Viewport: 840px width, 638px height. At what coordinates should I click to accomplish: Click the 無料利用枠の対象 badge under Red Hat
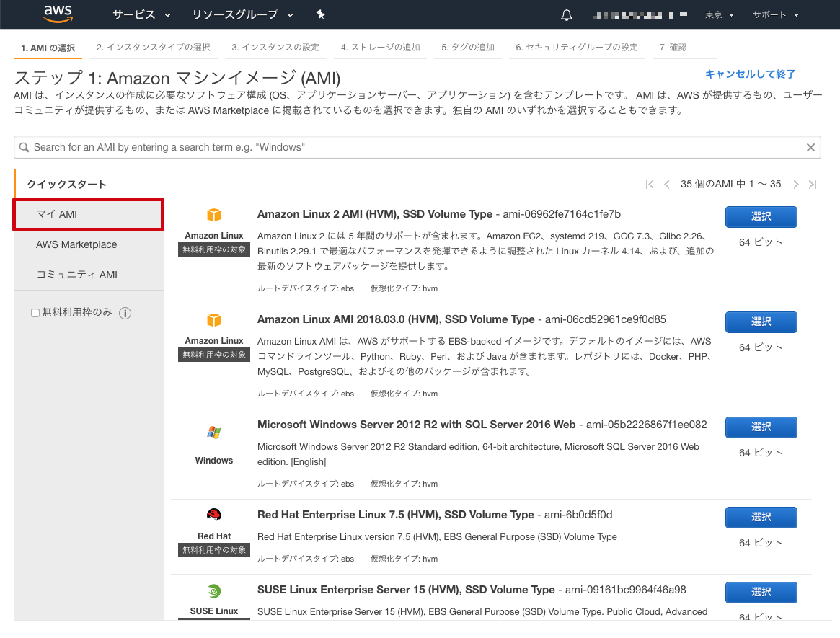213,550
